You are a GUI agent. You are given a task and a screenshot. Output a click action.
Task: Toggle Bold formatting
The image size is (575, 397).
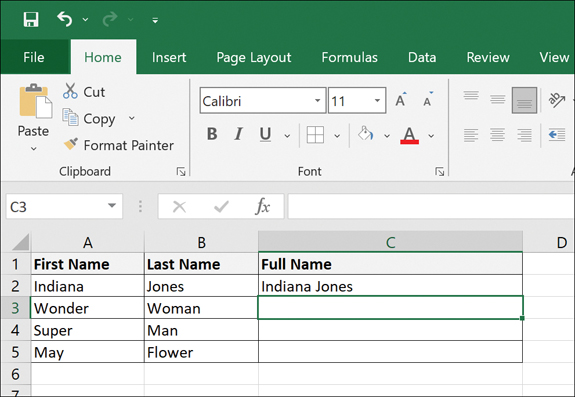coord(212,134)
